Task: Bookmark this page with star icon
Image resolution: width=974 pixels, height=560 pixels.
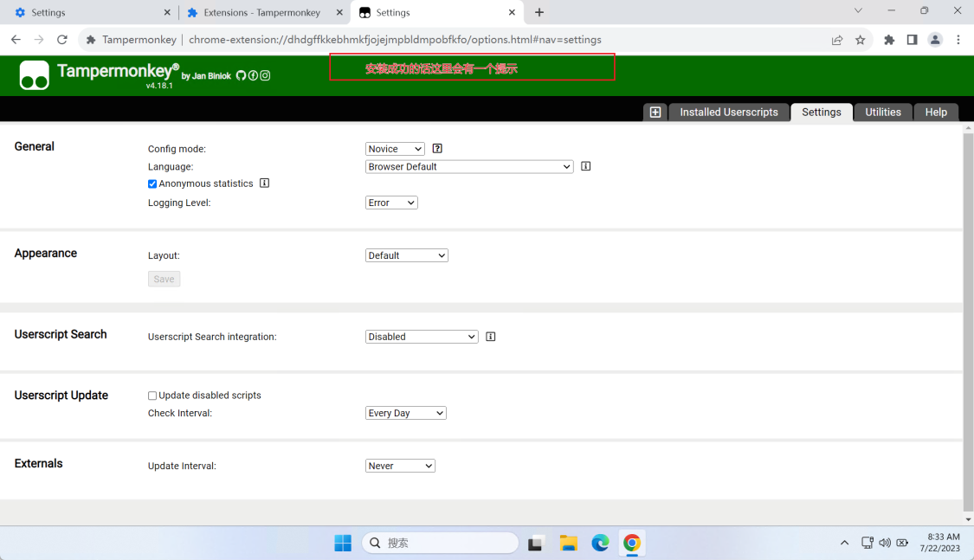Action: click(861, 40)
